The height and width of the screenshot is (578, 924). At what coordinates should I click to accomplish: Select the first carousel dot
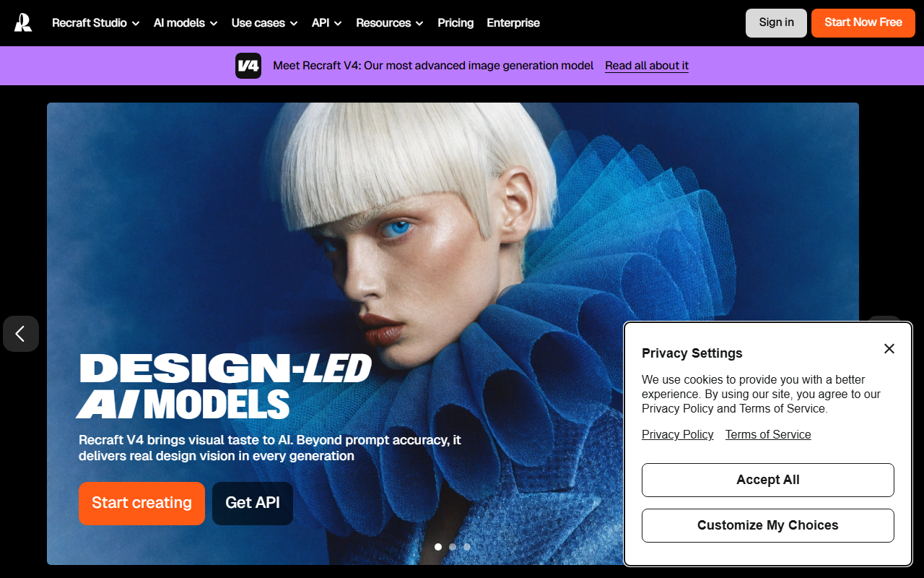[438, 547]
